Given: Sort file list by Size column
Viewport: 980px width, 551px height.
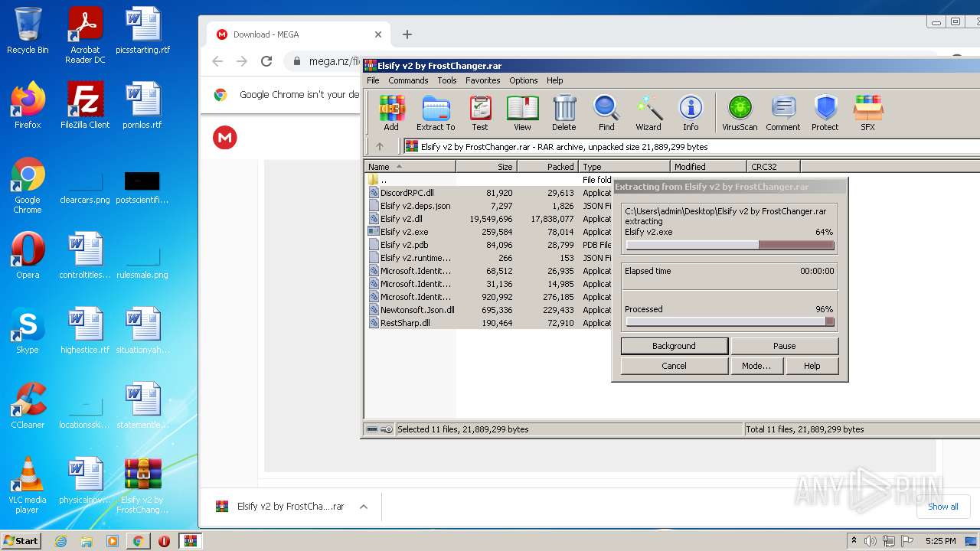Looking at the screenshot, I should click(487, 166).
